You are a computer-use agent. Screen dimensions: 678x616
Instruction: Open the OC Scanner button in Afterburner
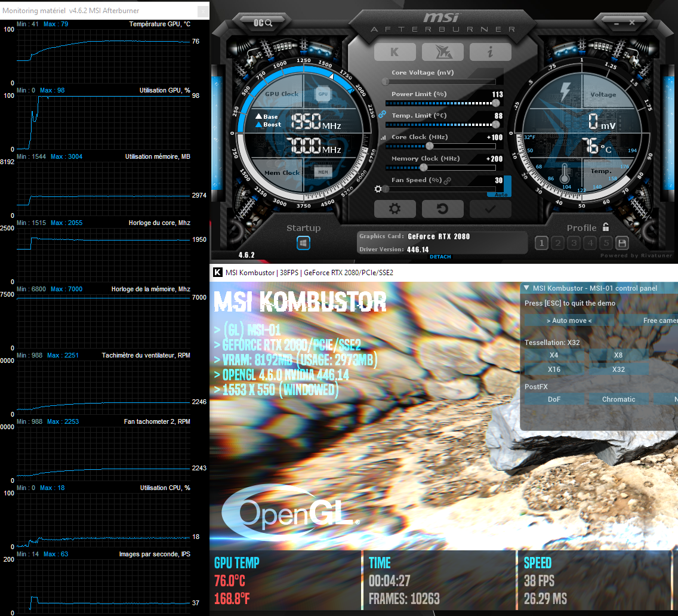[263, 23]
